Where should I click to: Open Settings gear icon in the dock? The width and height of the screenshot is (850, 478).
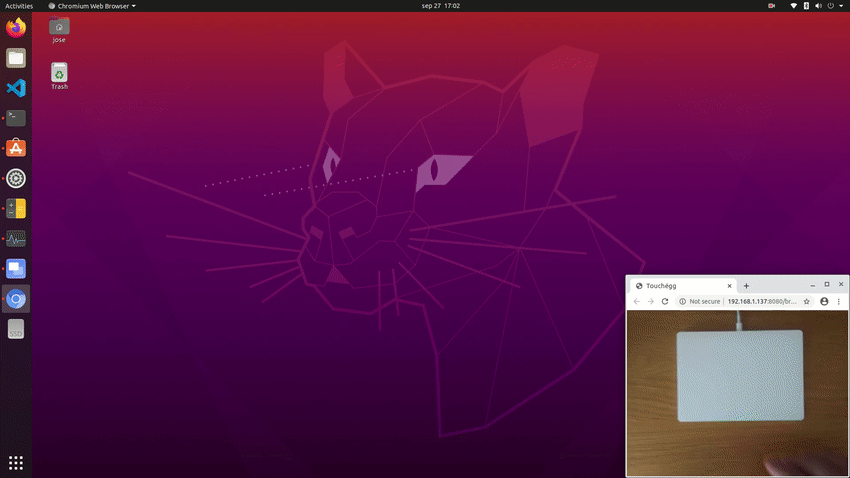(x=16, y=178)
